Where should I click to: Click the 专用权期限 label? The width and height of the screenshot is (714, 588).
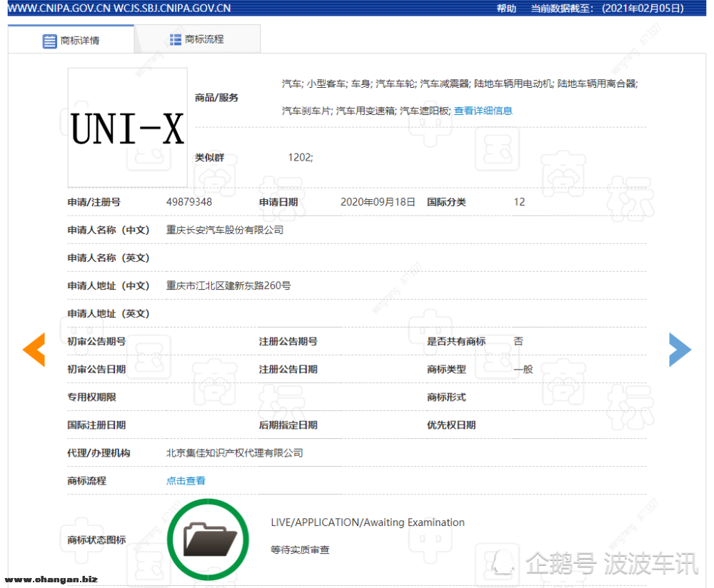click(92, 397)
